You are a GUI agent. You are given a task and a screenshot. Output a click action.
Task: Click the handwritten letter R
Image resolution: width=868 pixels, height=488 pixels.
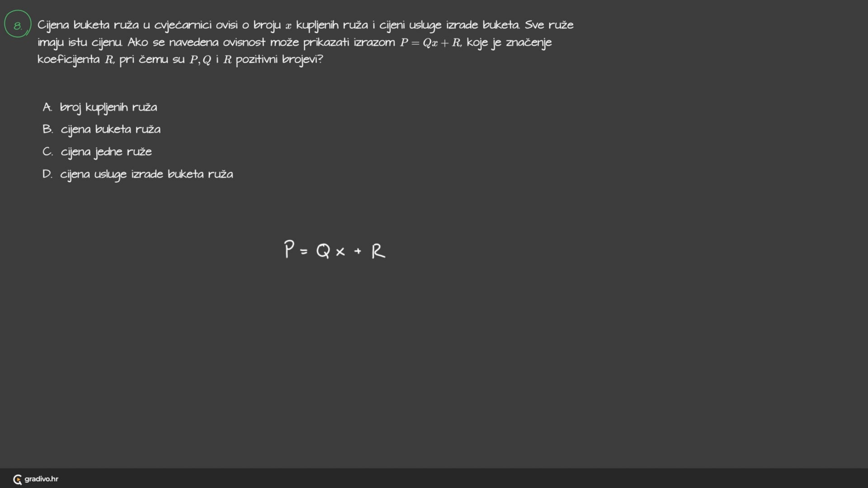pos(378,251)
